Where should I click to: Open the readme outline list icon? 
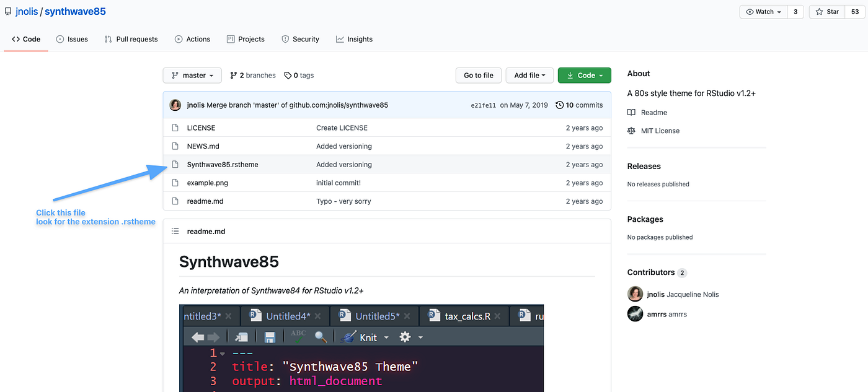point(175,231)
